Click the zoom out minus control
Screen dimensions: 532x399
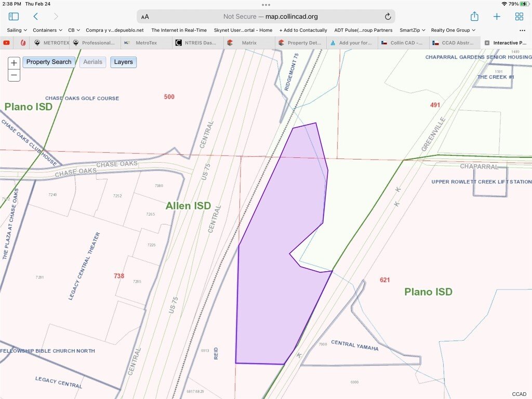14,76
